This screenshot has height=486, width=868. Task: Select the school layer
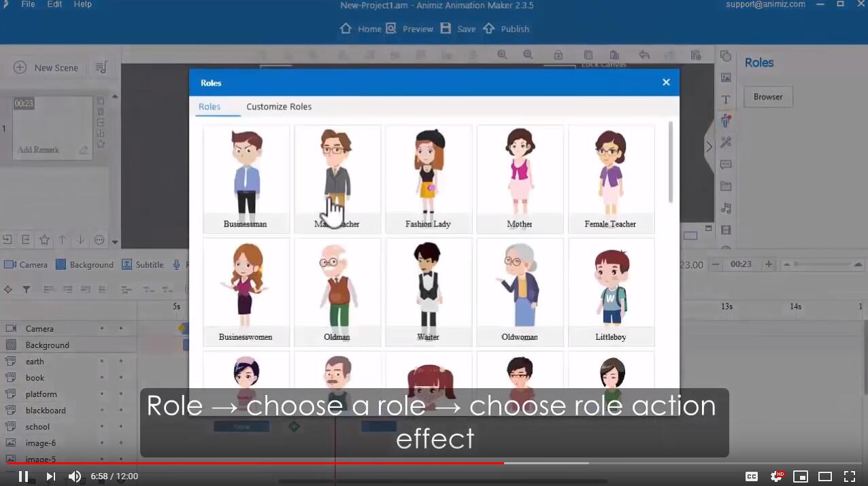(x=68, y=427)
